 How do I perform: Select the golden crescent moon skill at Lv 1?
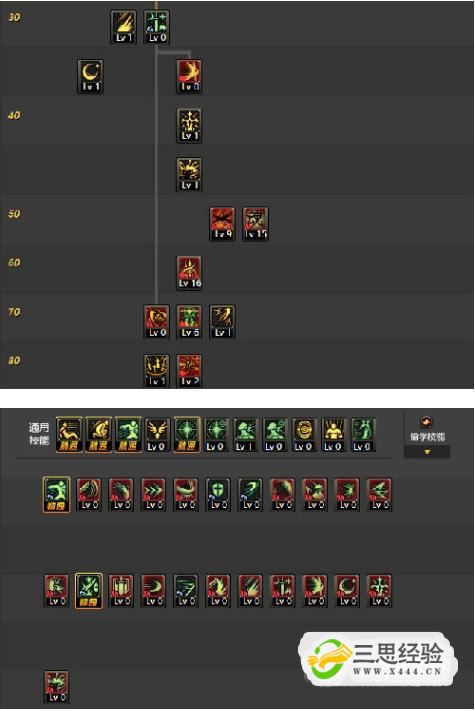pos(90,76)
